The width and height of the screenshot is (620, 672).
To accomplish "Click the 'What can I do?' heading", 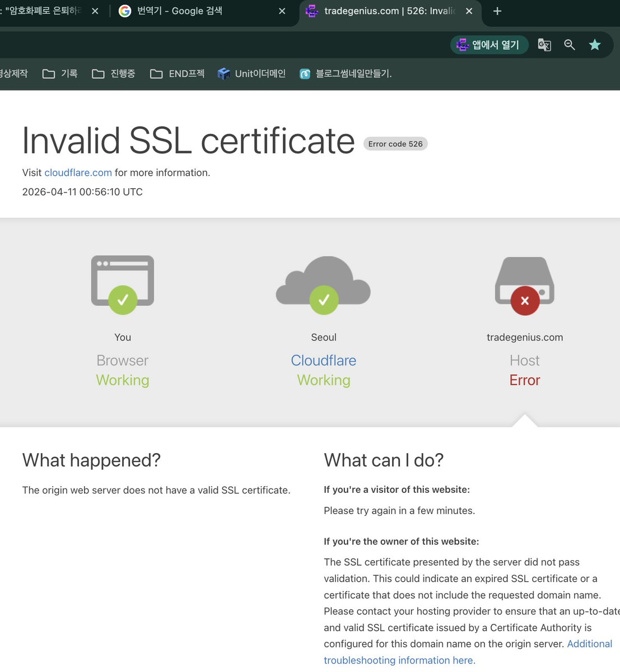I will (x=384, y=460).
